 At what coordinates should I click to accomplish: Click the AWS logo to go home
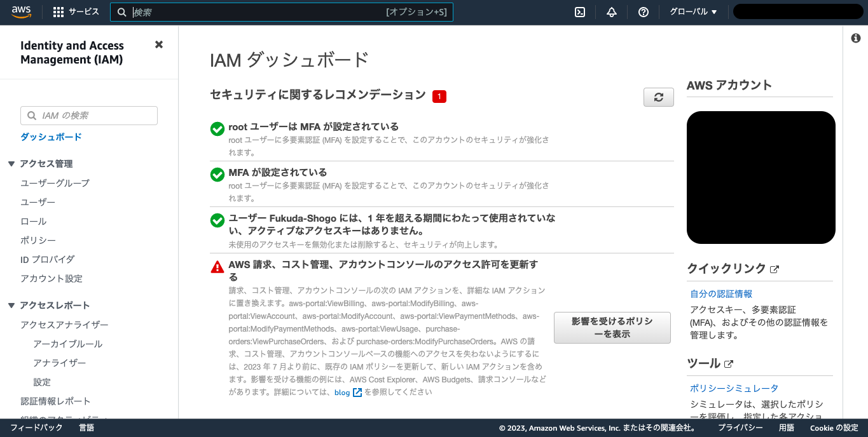[x=21, y=11]
